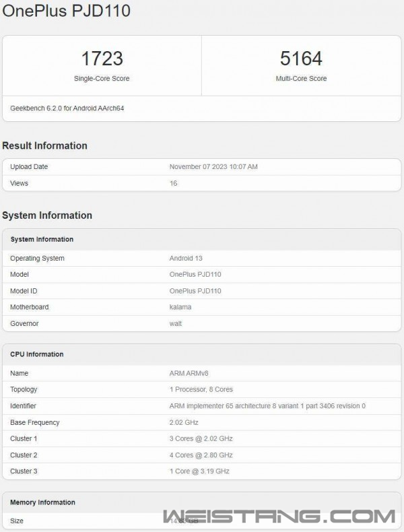Select the ARM ARMv8 CPU name
404x532 pixels.
189,373
